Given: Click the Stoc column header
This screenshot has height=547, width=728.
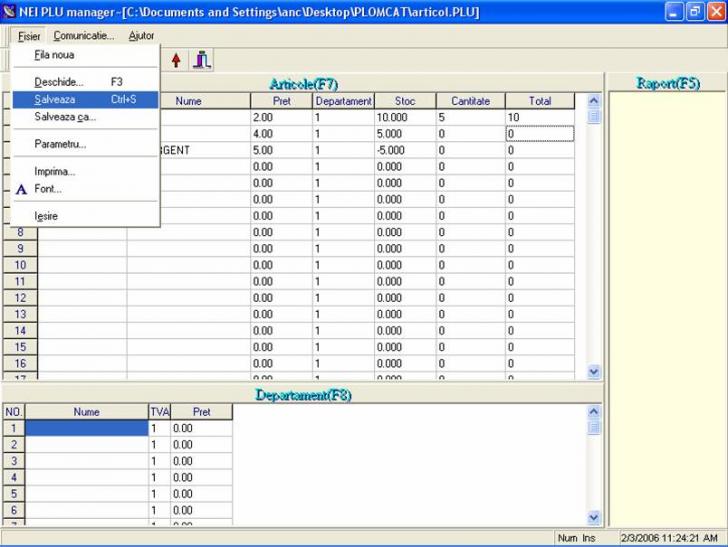Looking at the screenshot, I should pos(404,101).
